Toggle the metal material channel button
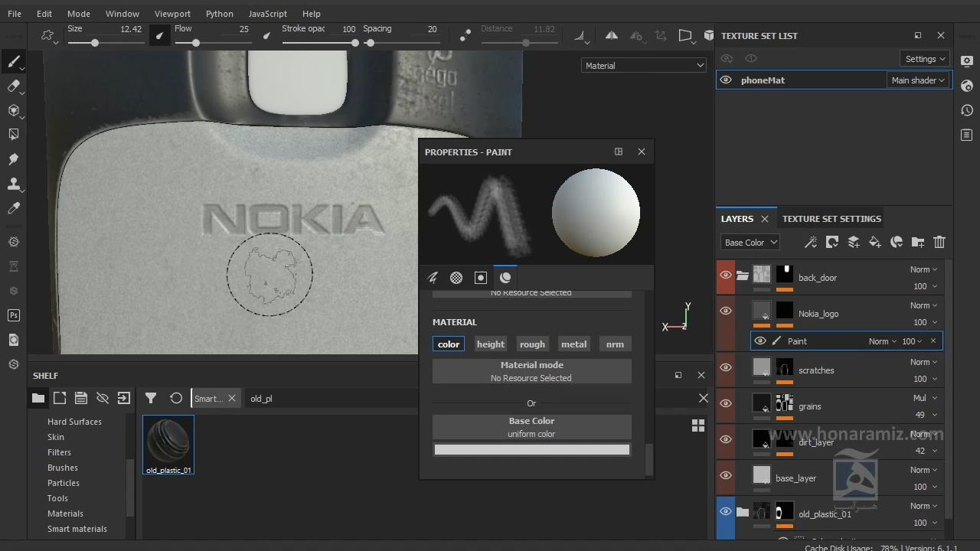Image resolution: width=980 pixels, height=551 pixels. tap(573, 344)
